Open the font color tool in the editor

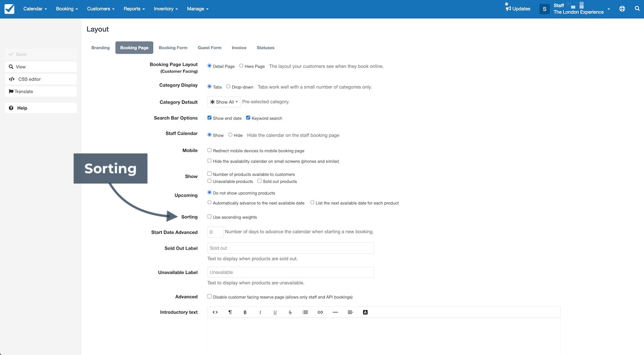[365, 312]
